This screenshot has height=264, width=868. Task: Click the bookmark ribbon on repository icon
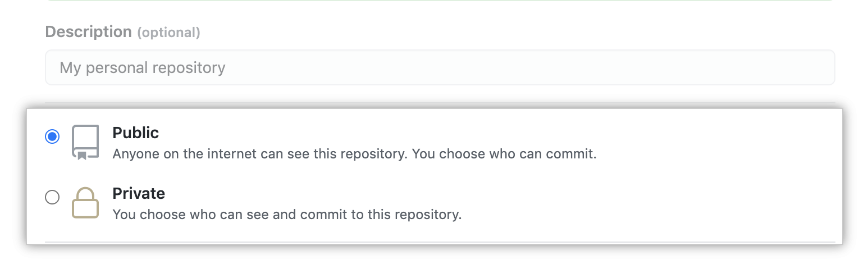click(82, 156)
